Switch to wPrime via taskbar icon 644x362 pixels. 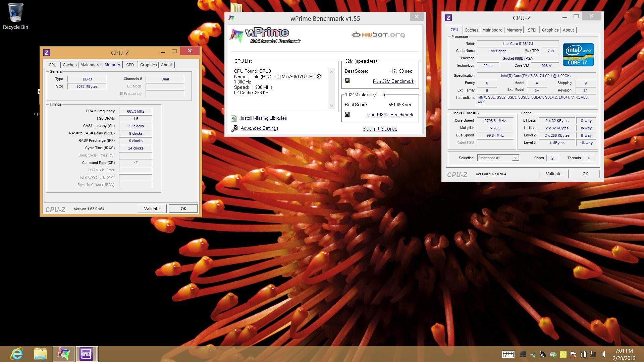[63, 354]
